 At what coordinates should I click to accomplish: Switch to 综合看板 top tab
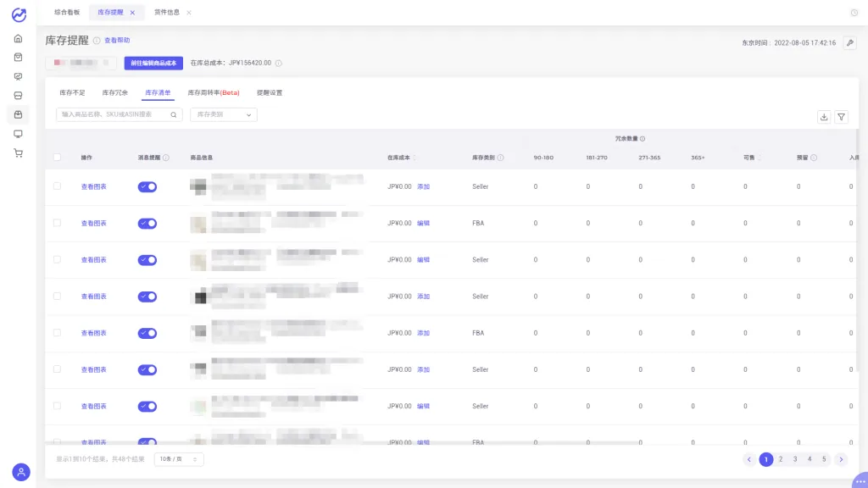pos(67,12)
